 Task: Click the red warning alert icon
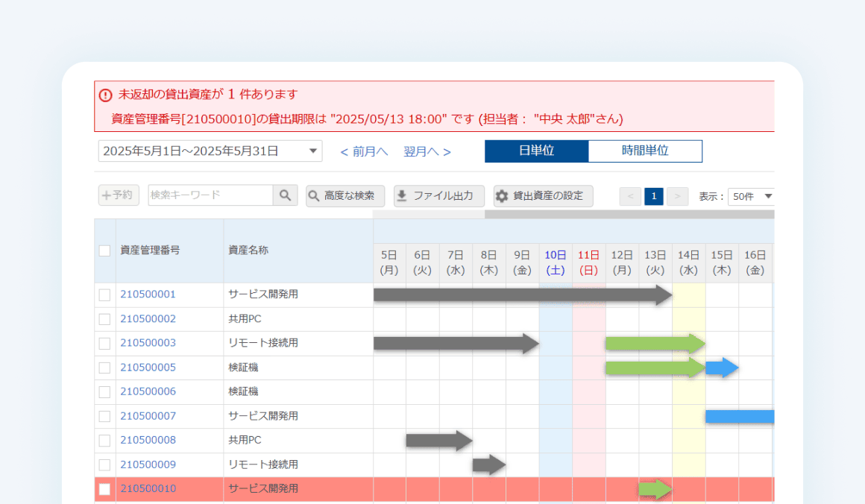pyautogui.click(x=105, y=95)
